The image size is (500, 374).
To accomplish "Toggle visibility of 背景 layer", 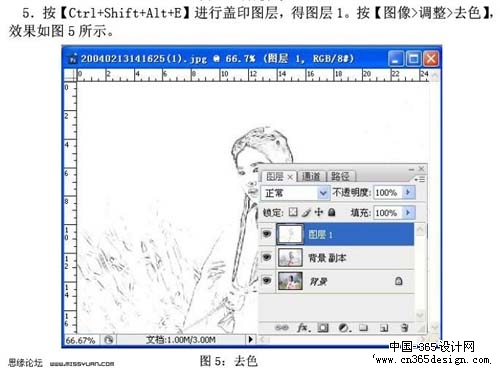I will 267,281.
